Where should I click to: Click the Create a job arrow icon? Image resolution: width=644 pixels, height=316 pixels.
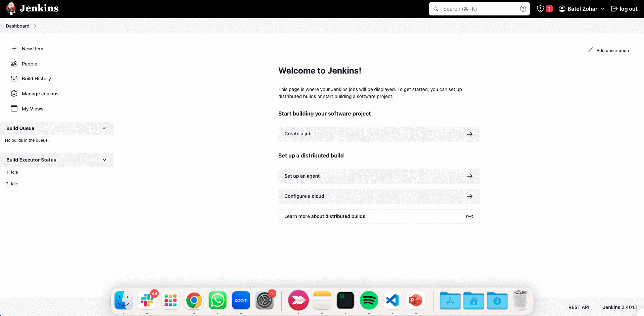pyautogui.click(x=470, y=134)
